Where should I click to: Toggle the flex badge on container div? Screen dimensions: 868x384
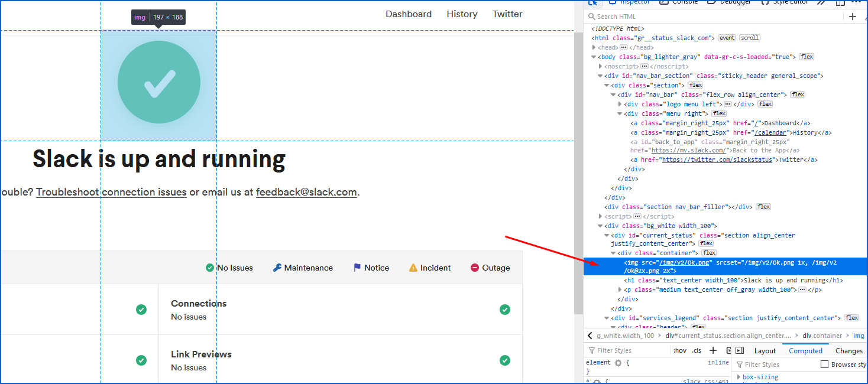coord(709,253)
